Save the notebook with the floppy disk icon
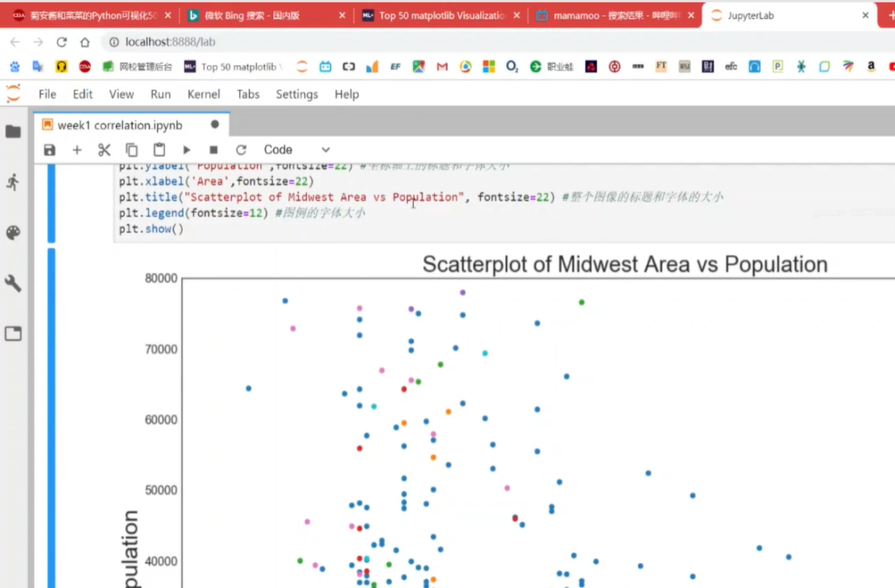 pos(50,150)
